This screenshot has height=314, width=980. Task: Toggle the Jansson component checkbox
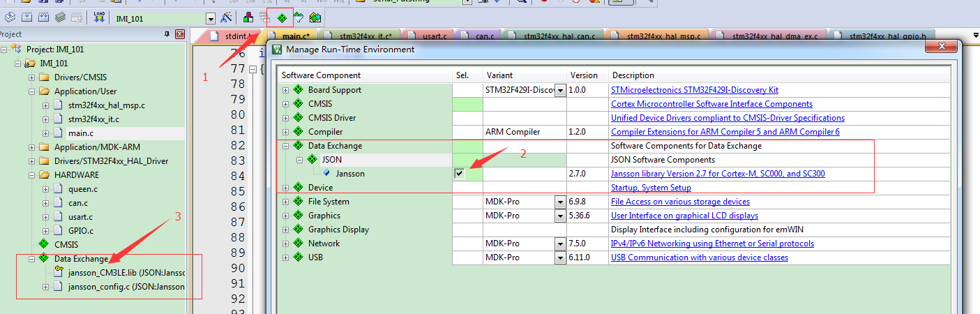tap(460, 173)
